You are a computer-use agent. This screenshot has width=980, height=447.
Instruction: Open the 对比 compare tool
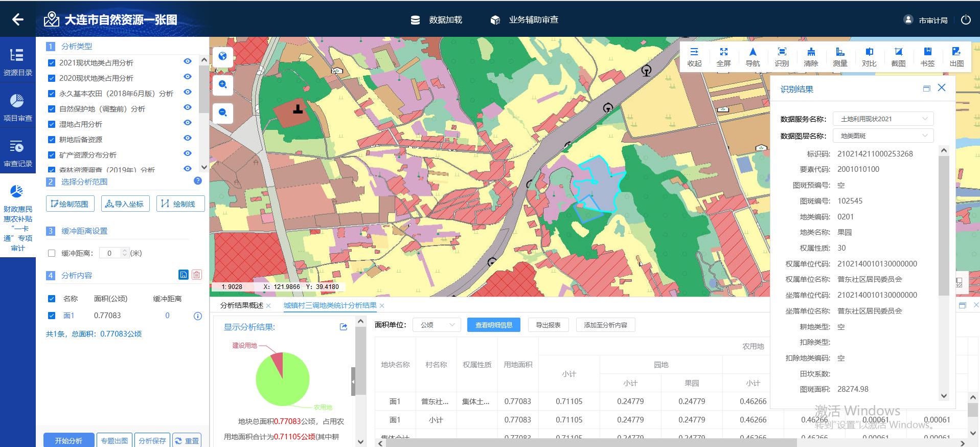[x=869, y=57]
